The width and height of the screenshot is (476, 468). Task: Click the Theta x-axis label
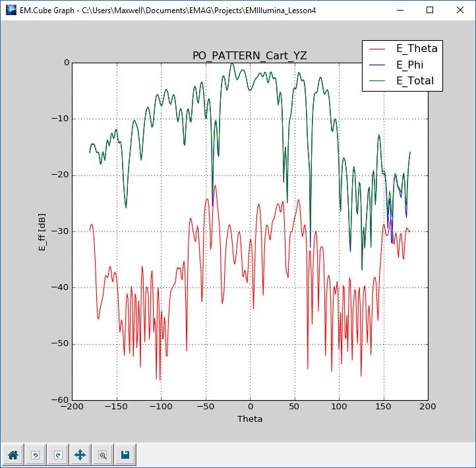(x=249, y=419)
